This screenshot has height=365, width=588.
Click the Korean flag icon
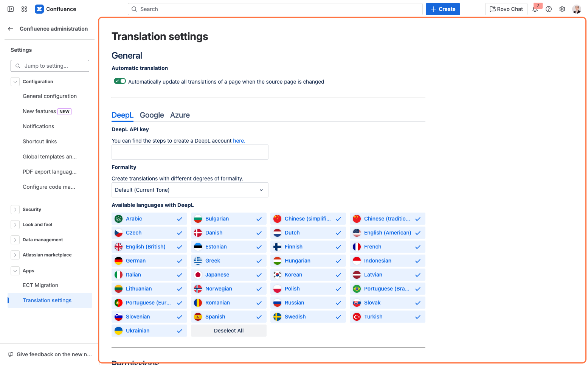[277, 275]
